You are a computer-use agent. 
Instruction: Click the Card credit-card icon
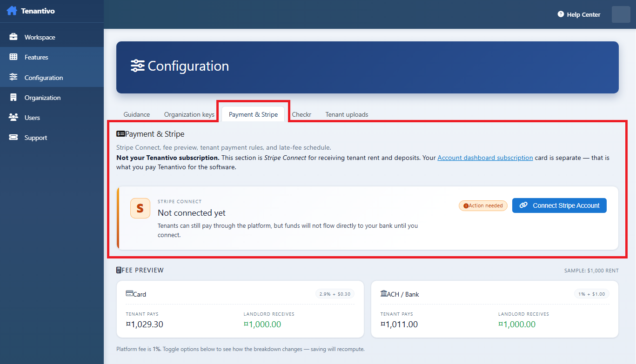pos(129,294)
